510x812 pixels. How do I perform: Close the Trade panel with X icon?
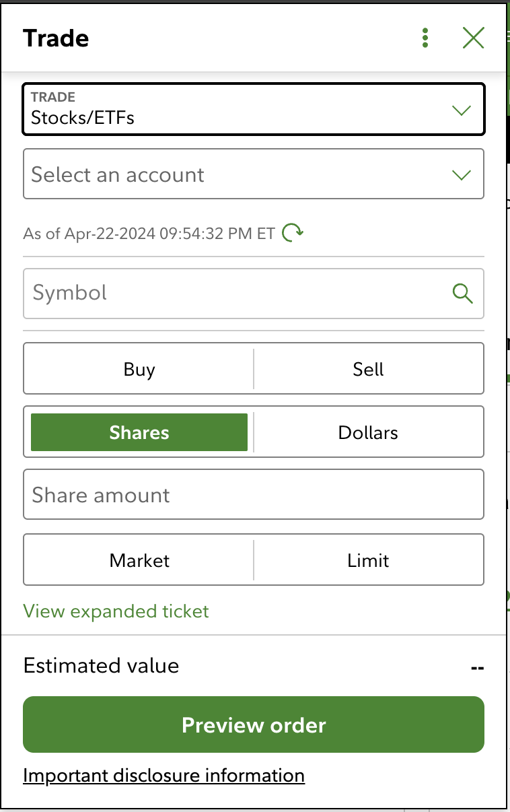pyautogui.click(x=474, y=38)
